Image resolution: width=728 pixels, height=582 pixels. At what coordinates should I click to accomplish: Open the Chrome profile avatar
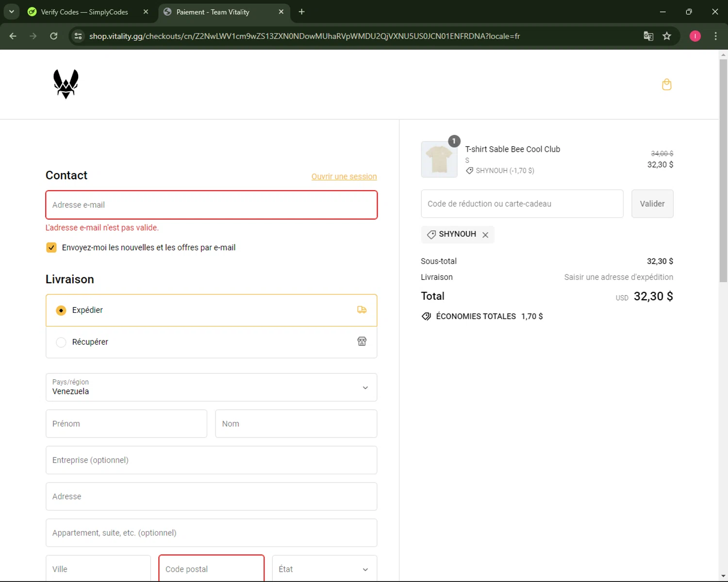tap(695, 36)
